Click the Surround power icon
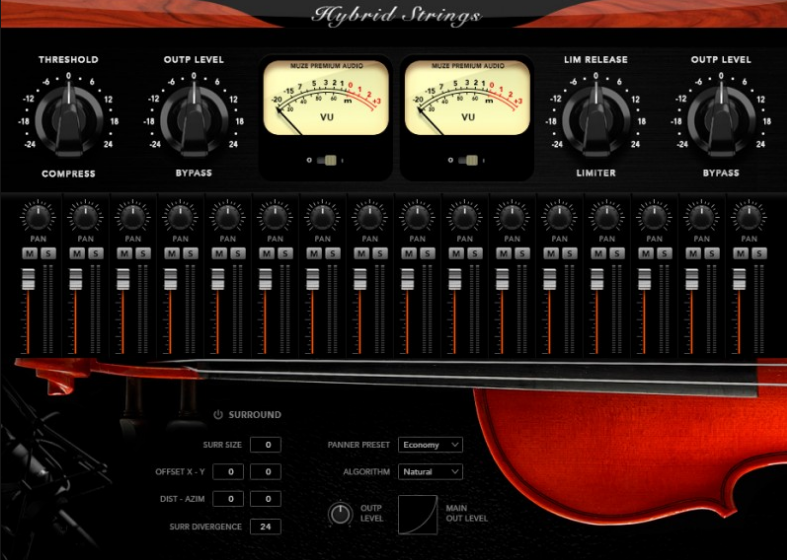Image resolution: width=787 pixels, height=560 pixels. (218, 415)
